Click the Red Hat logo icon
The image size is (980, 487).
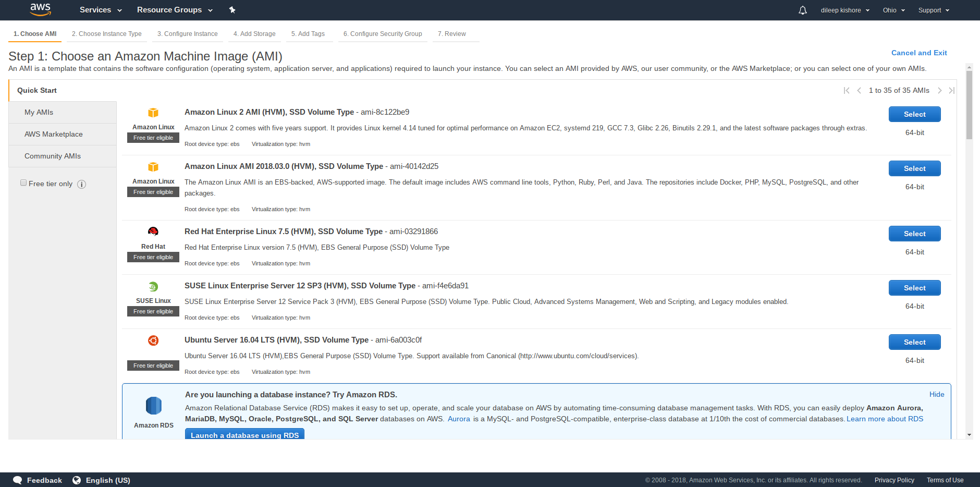tap(153, 232)
